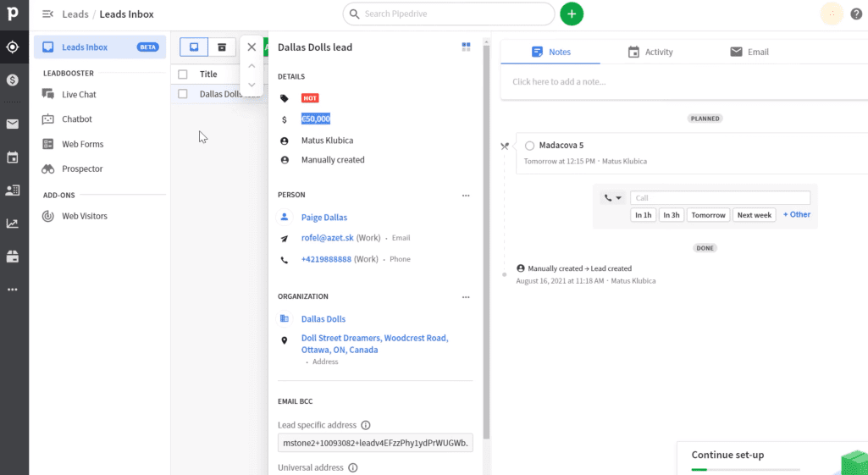Collapse the navigation menu toggle
The height and width of the screenshot is (475, 868).
[47, 14]
